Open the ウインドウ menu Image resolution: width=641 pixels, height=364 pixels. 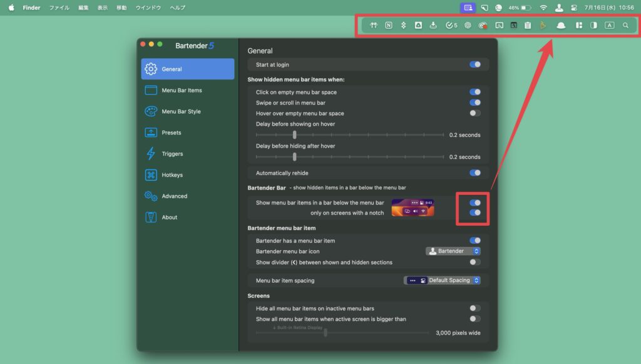pyautogui.click(x=148, y=8)
